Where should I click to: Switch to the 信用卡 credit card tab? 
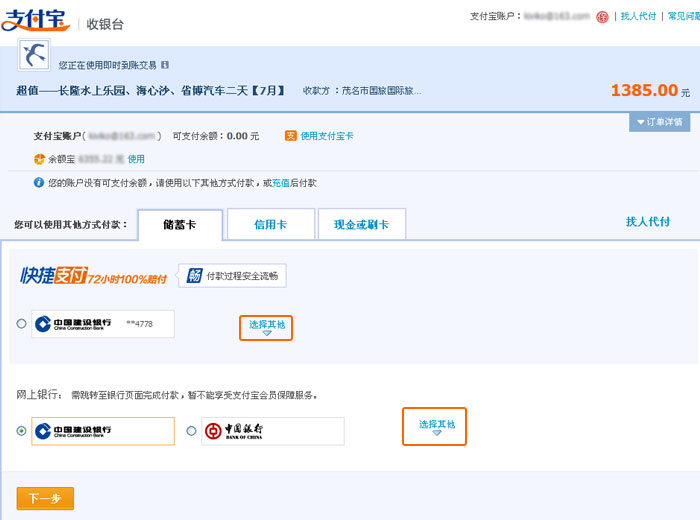tap(271, 225)
